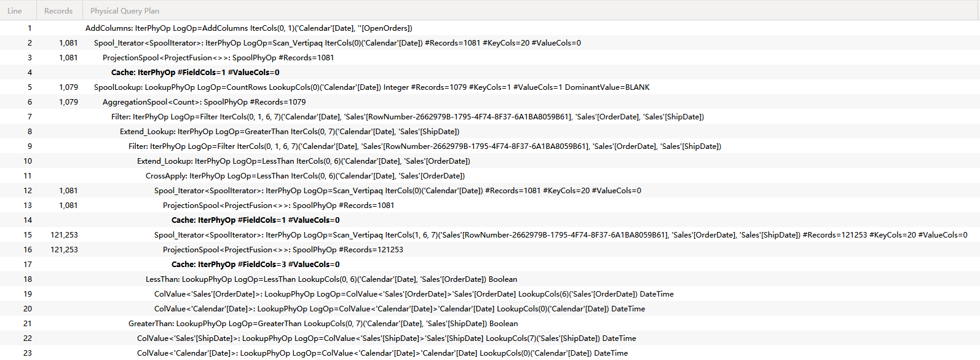This screenshot has height=360, width=980.
Task: Click the Spool_Iterator Sales row with #Records=121253
Action: [x=490, y=235]
